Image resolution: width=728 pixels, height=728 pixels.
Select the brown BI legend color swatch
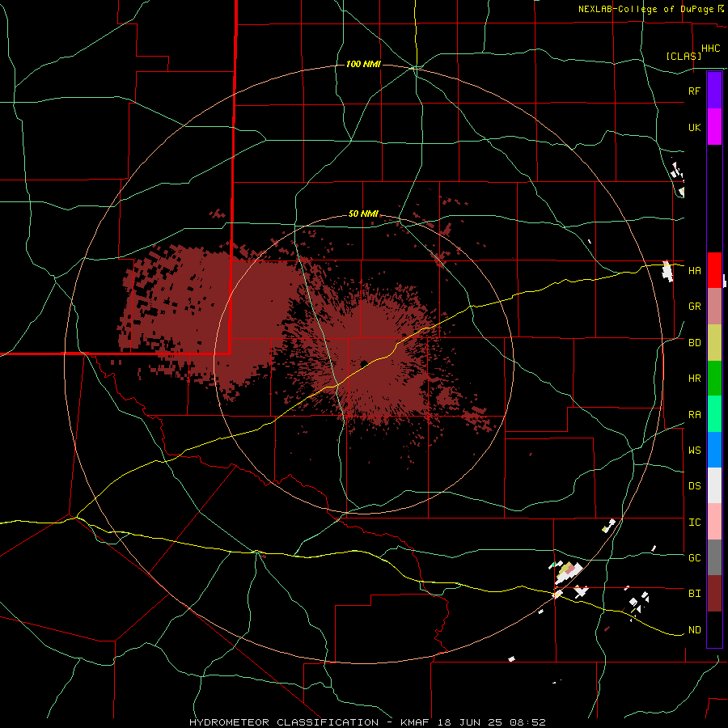pos(714,594)
